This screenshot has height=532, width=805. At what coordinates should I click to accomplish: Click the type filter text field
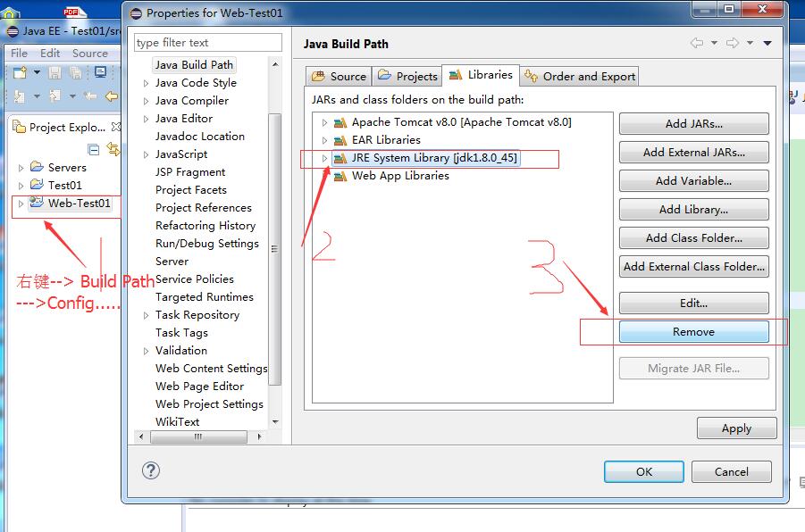click(x=207, y=42)
